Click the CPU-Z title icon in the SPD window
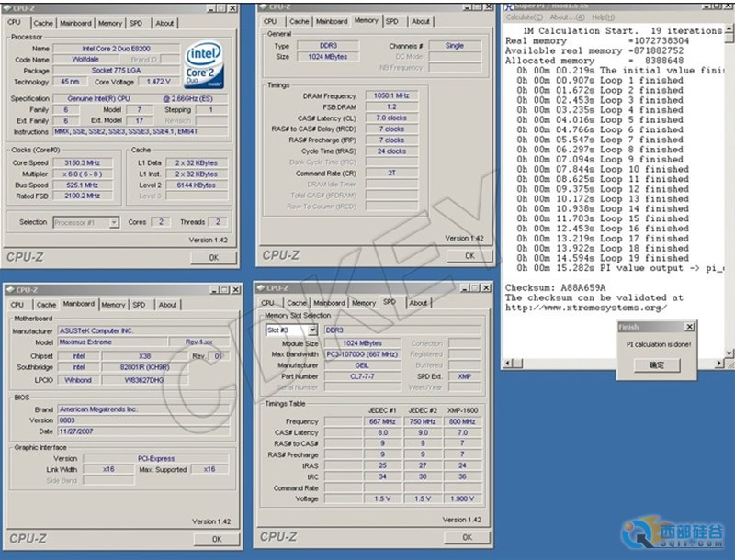735x560 pixels. click(261, 288)
